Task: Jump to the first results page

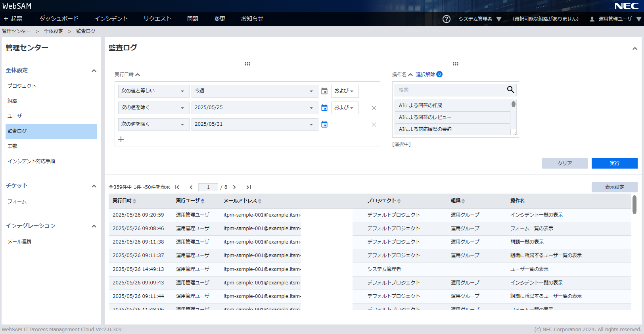Action: coord(177,187)
